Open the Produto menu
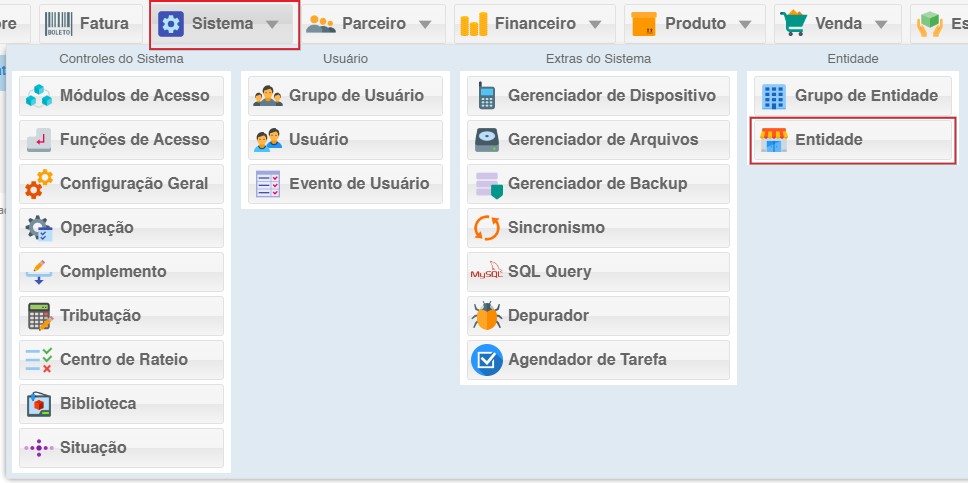 (x=694, y=24)
